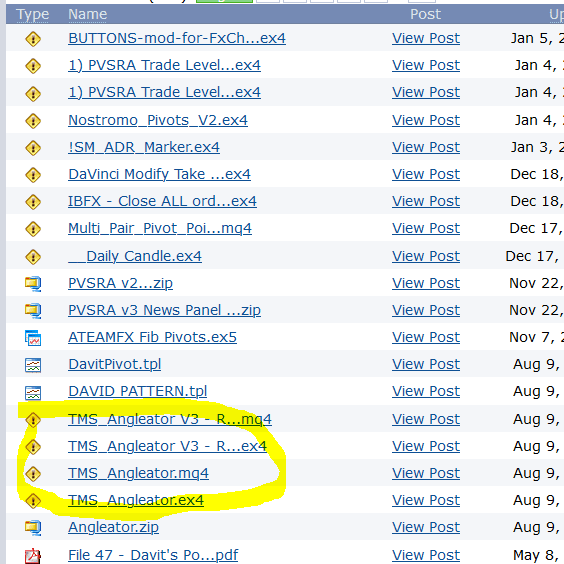The image size is (564, 564).
Task: Download Multi_Pair_Pivot_Poi...mq4 file
Action: tap(160, 228)
